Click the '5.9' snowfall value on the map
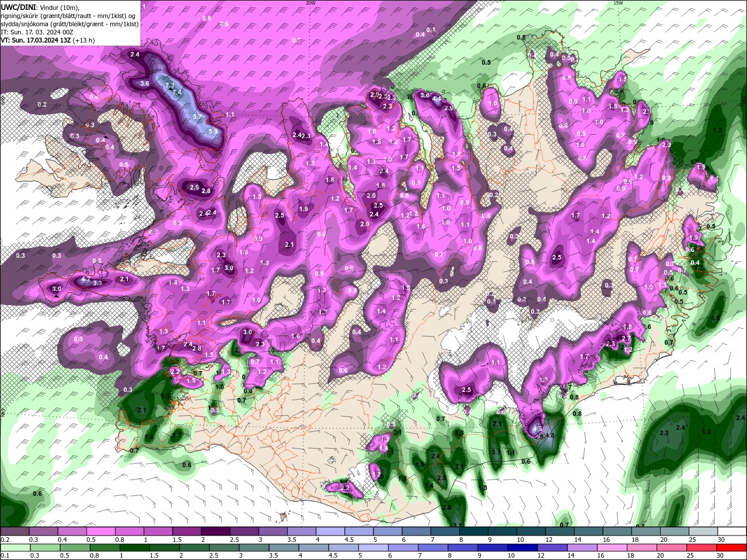This screenshot has height=560, width=747. coord(213,131)
